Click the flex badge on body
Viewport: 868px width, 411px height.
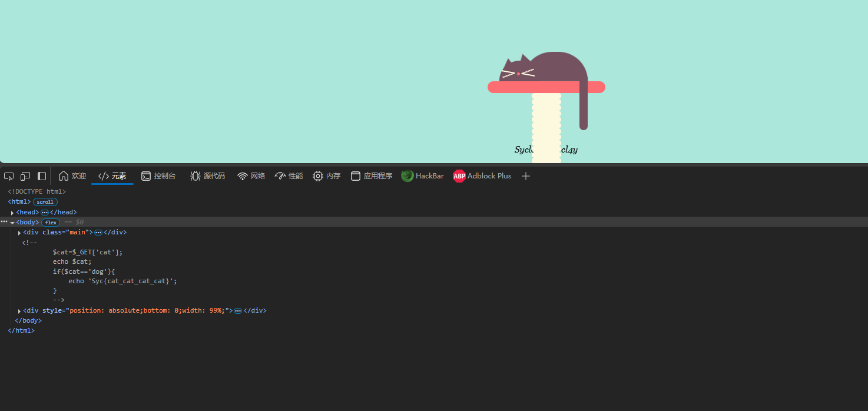click(51, 223)
